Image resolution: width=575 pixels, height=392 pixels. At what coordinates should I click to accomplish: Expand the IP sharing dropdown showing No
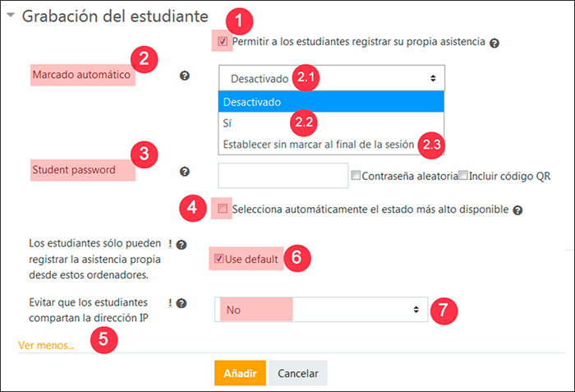click(321, 310)
